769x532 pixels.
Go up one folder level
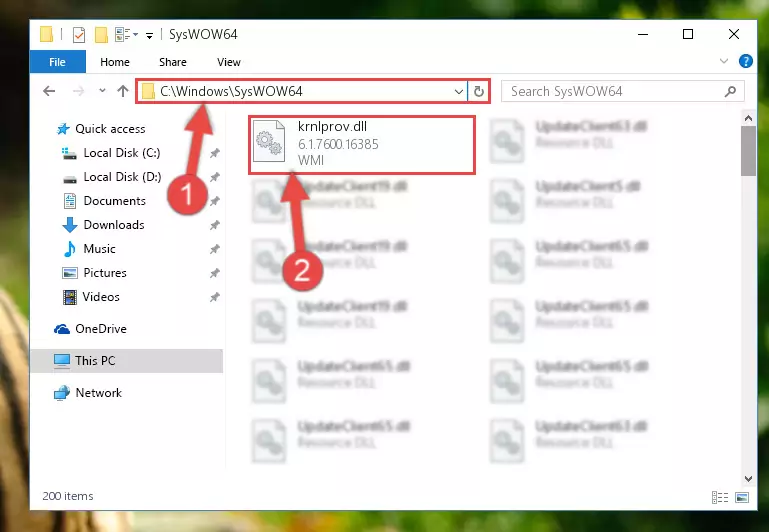(x=123, y=91)
